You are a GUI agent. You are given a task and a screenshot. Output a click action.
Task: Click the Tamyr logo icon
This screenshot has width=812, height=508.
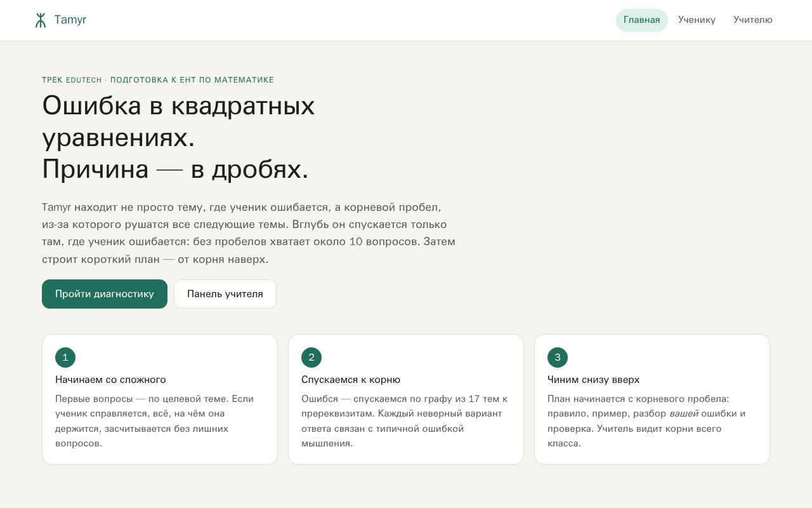tap(41, 20)
